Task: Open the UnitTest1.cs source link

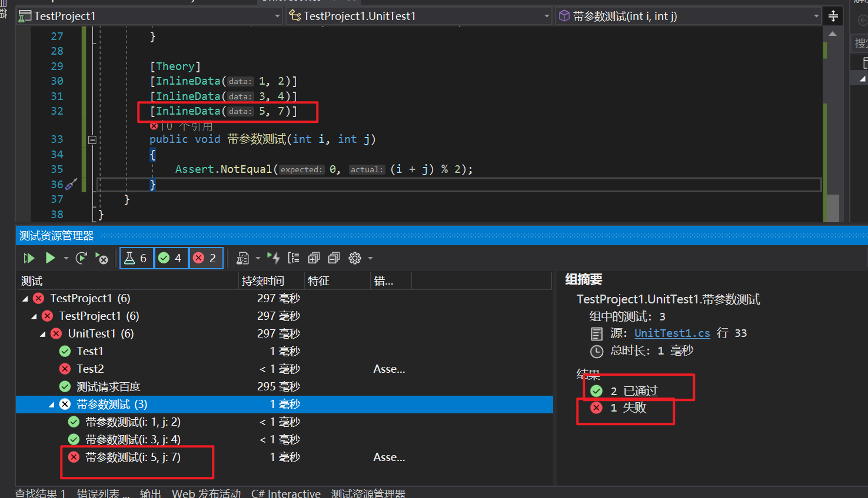Action: click(x=672, y=333)
